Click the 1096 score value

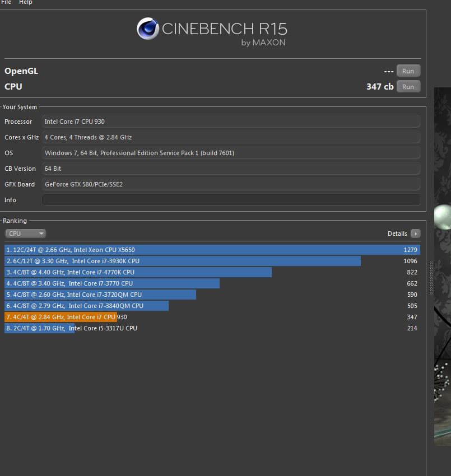click(410, 261)
